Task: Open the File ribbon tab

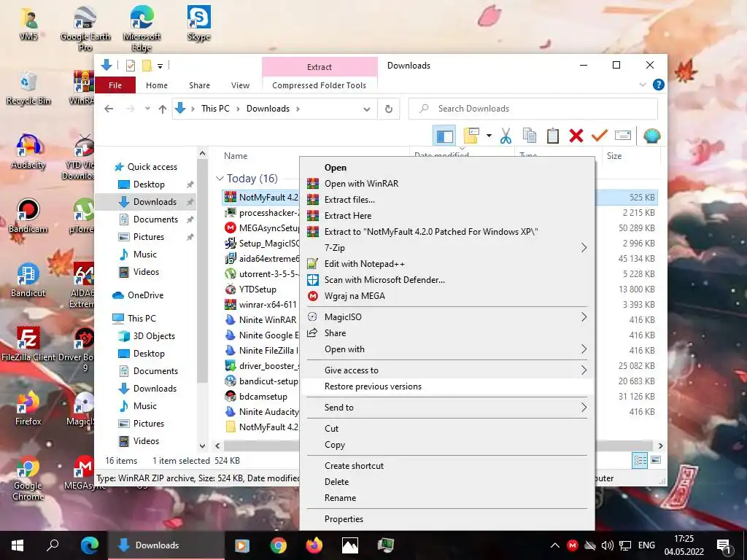Action: (x=115, y=85)
